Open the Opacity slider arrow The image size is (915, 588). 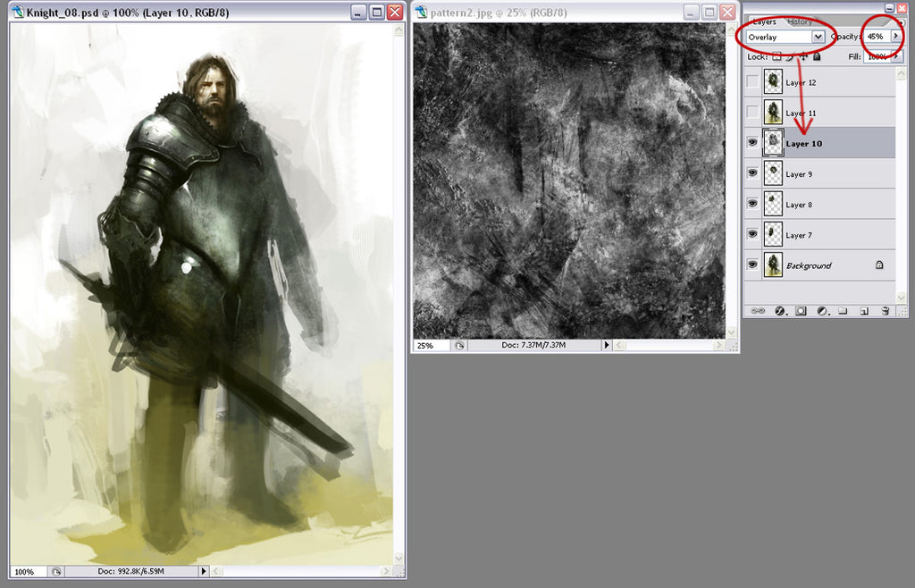pyautogui.click(x=896, y=37)
